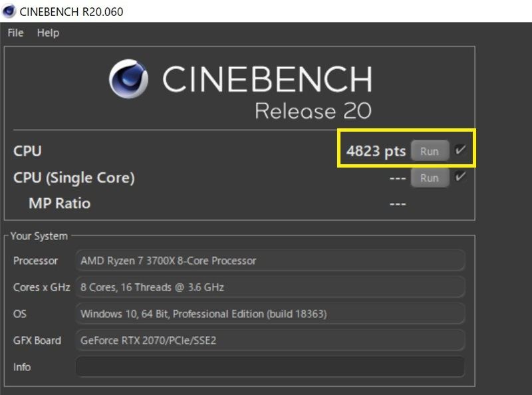Click the Single Core dashes score value
The height and width of the screenshot is (395, 532).
point(398,178)
